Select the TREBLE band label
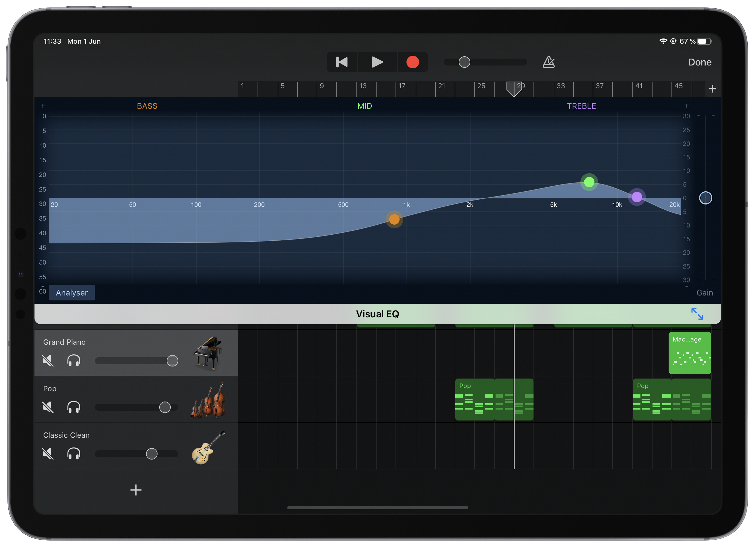 (581, 106)
